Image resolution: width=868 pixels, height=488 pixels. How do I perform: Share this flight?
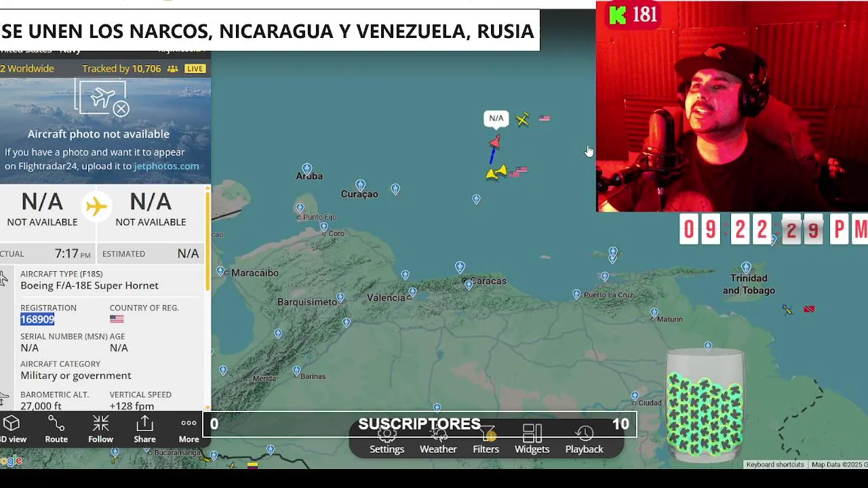point(144,430)
